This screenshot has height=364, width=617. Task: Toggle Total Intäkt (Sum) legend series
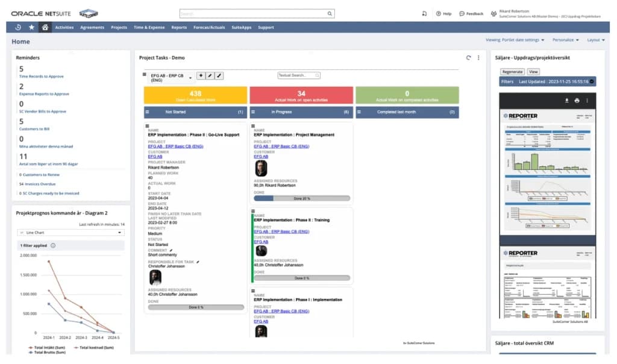pyautogui.click(x=46, y=348)
